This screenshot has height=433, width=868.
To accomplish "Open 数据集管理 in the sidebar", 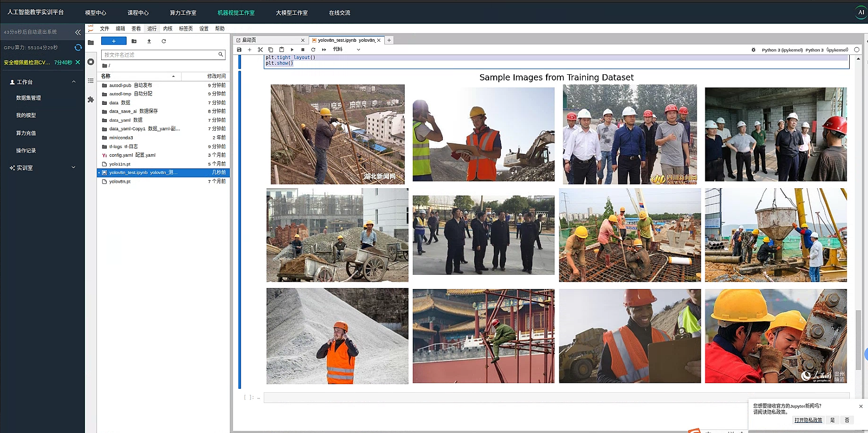I will (x=28, y=98).
